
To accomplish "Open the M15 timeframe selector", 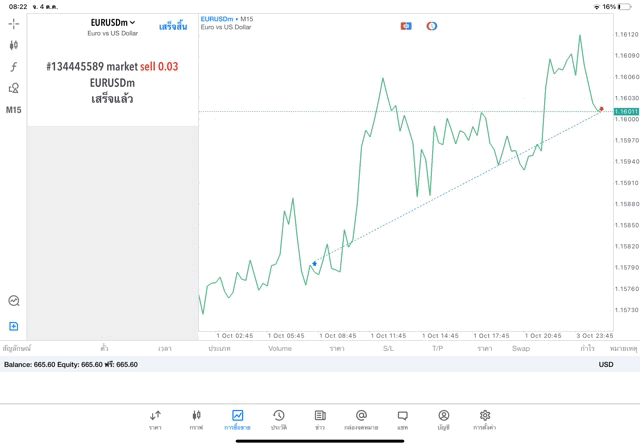I will pyautogui.click(x=14, y=110).
